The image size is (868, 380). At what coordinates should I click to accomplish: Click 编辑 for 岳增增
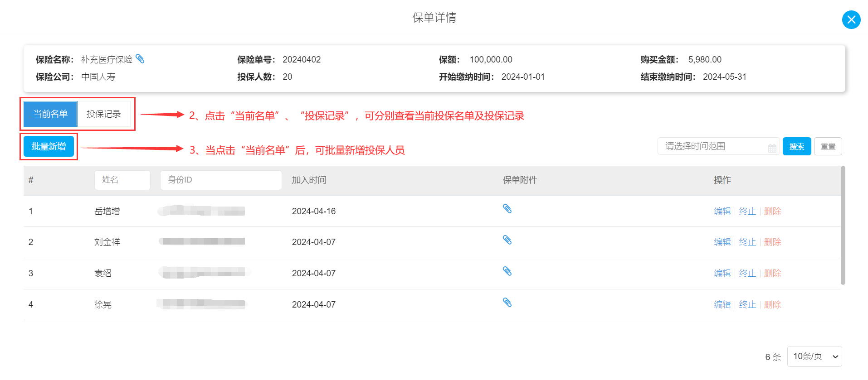[x=722, y=211]
